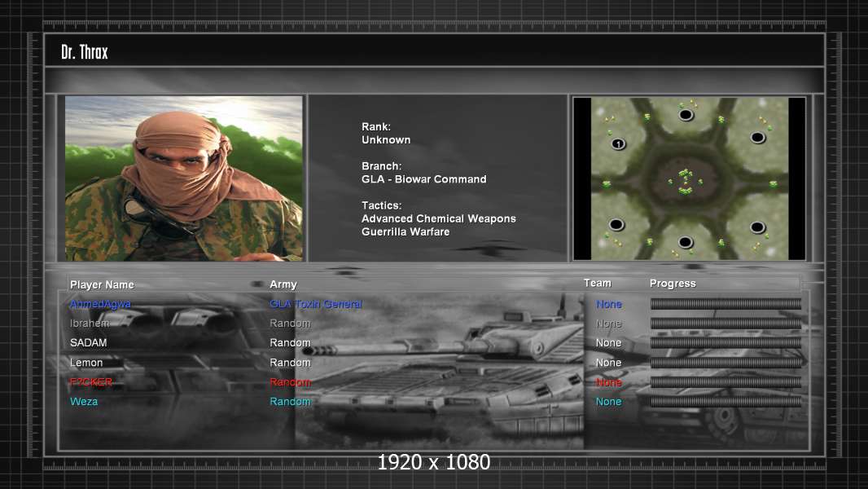868x489 pixels.
Task: Click the "Branch:" label
Action: [x=381, y=166]
